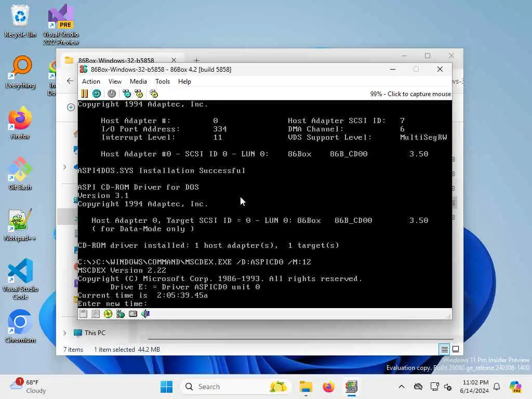Send Ctrl+Alt+Del to the guest
This screenshot has height=399, width=532.
click(127, 94)
